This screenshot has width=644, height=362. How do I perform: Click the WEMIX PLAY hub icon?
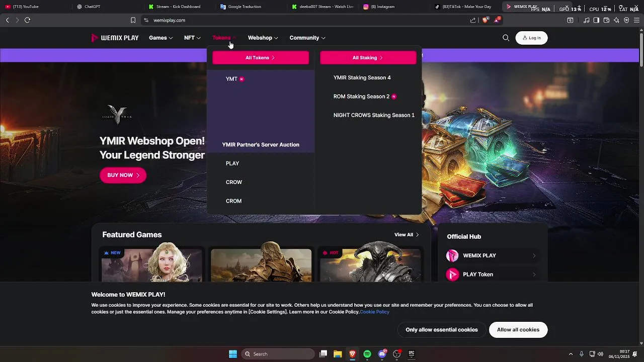452,255
